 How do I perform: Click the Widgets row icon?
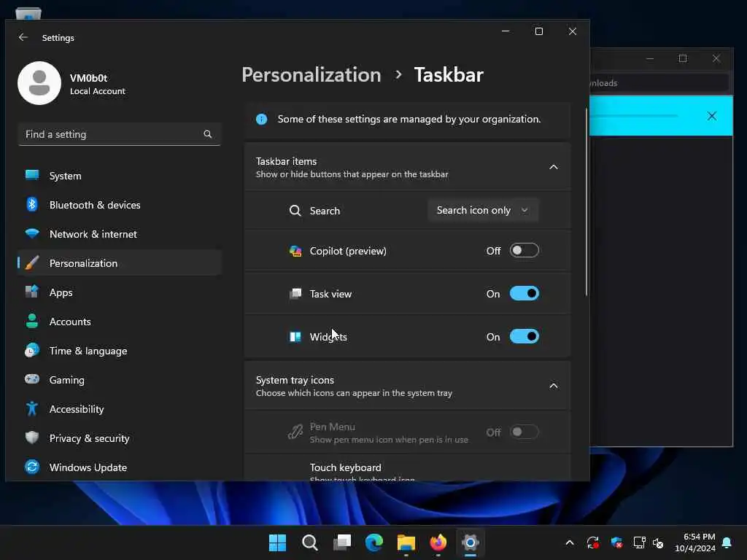[295, 337]
